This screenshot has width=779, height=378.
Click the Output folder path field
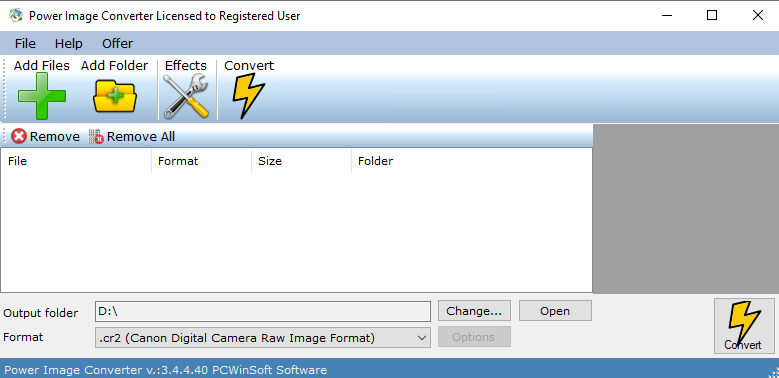click(263, 311)
